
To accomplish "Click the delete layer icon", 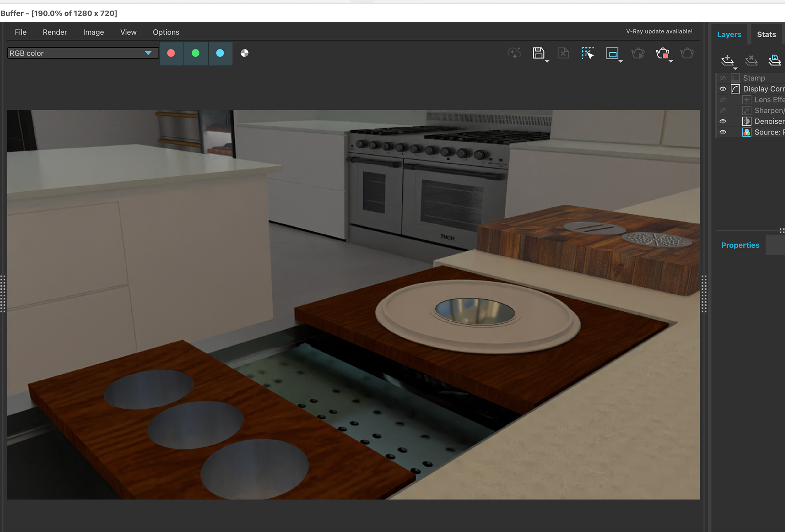I will point(751,60).
